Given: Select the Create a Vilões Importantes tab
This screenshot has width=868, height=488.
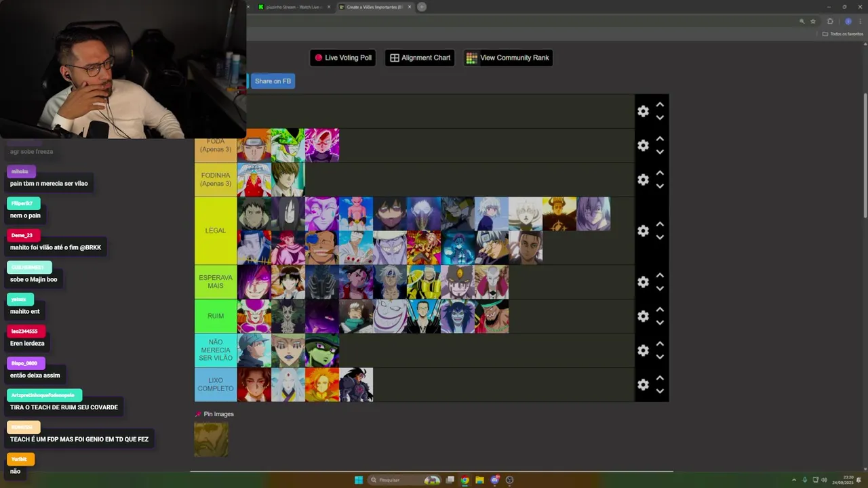Looking at the screenshot, I should (x=374, y=7).
